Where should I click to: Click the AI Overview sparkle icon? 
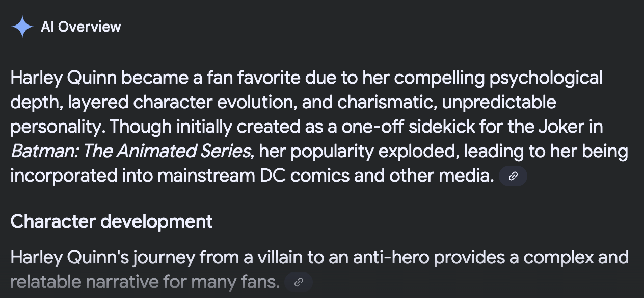[22, 27]
